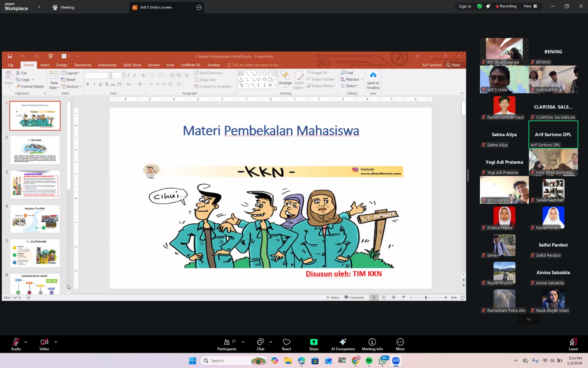This screenshot has height=368, width=588.
Task: Open Meeting info in Zoom toolbar
Action: point(372,344)
